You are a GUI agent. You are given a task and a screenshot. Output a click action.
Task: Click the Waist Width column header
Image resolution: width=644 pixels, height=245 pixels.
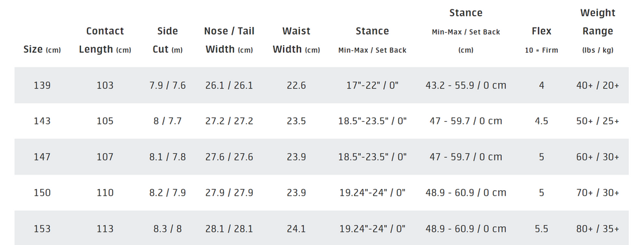[296, 40]
